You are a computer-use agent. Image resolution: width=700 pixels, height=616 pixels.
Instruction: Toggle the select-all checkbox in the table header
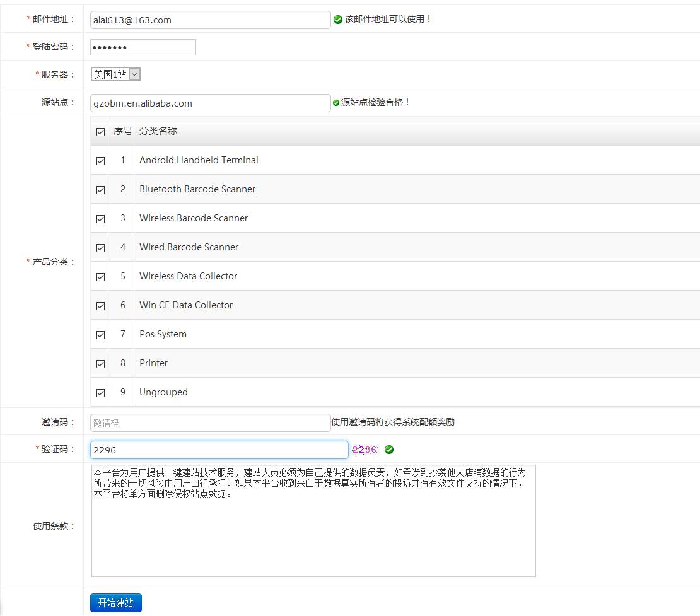point(100,132)
